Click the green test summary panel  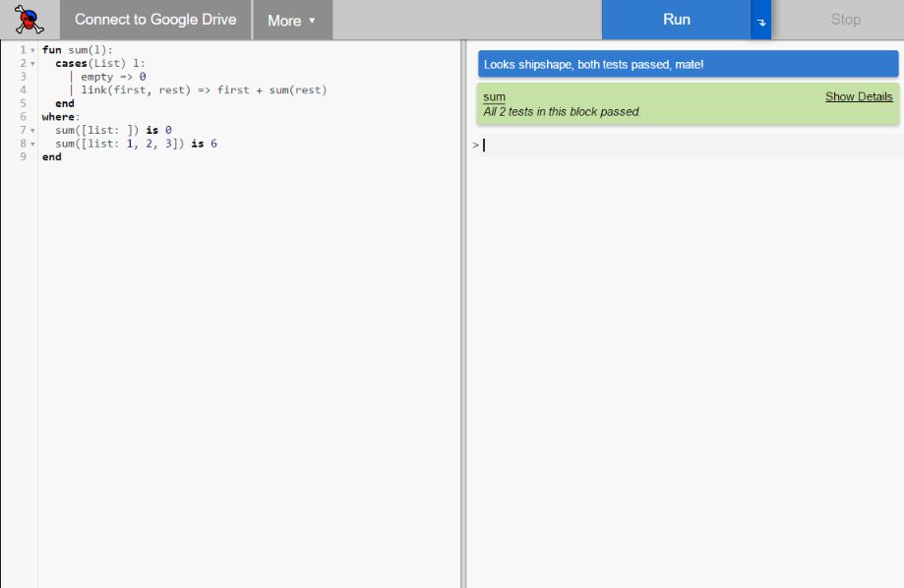[x=688, y=103]
